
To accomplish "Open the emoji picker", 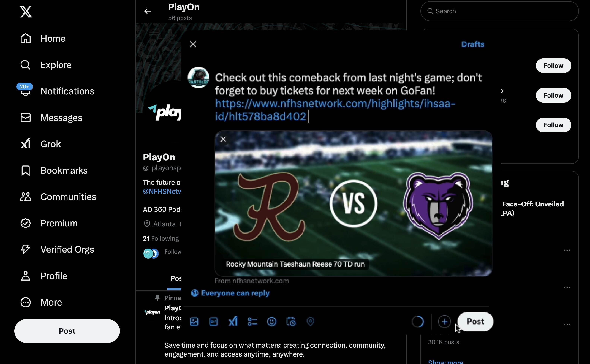I will pos(272,322).
